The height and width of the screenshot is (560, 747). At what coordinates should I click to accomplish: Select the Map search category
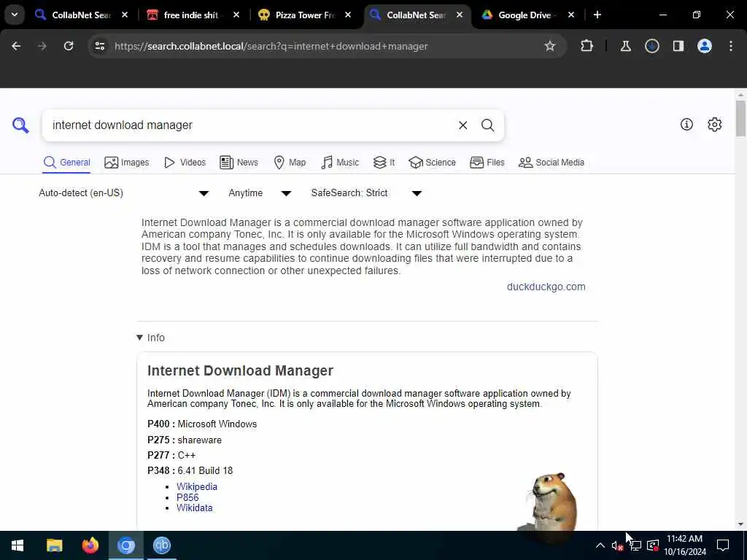[290, 163]
